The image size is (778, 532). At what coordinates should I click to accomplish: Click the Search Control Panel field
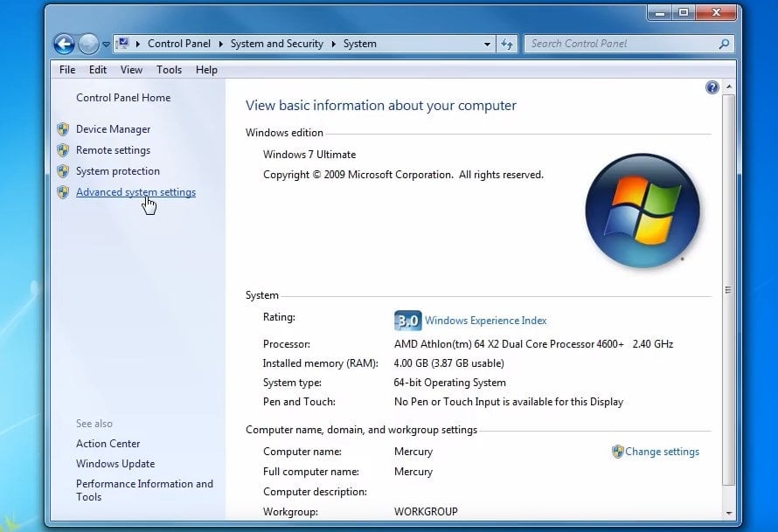tap(629, 44)
